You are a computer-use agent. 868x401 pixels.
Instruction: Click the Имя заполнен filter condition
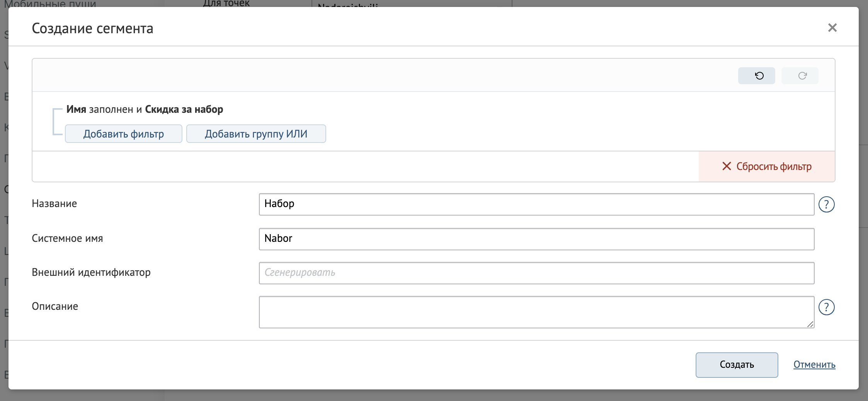point(100,109)
